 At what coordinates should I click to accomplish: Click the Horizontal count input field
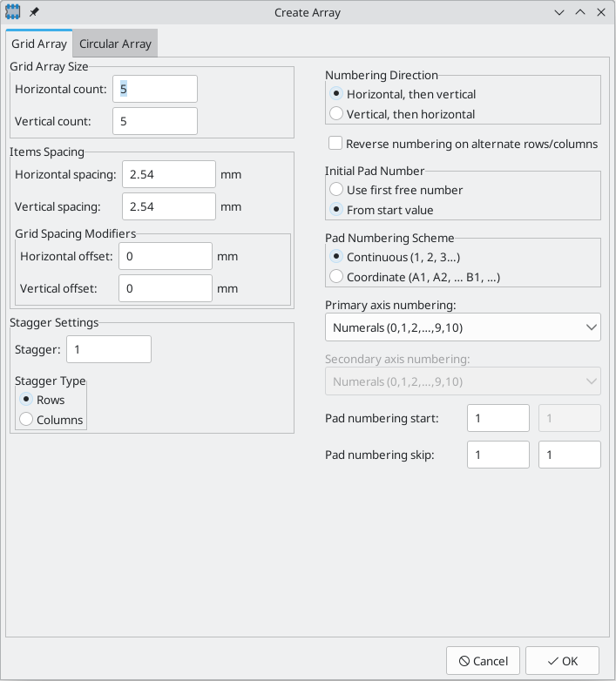point(155,89)
